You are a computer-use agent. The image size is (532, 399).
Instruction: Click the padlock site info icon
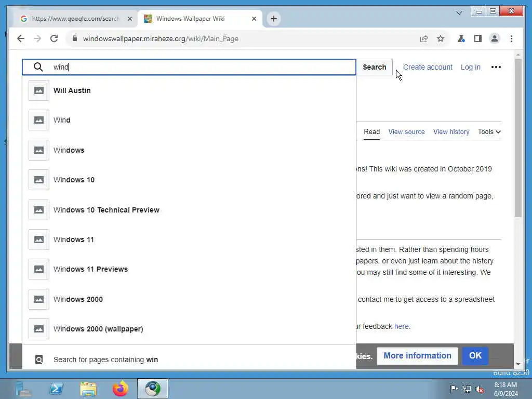click(x=75, y=38)
